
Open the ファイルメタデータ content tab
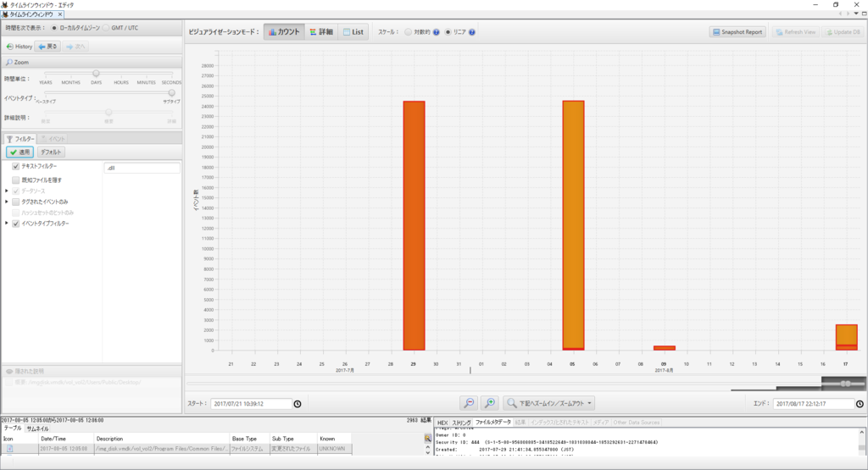point(492,423)
